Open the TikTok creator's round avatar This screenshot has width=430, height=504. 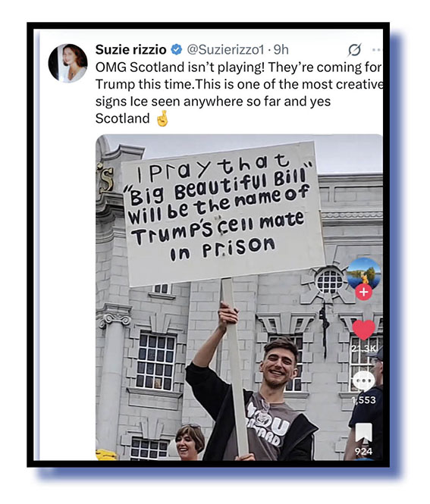click(364, 273)
